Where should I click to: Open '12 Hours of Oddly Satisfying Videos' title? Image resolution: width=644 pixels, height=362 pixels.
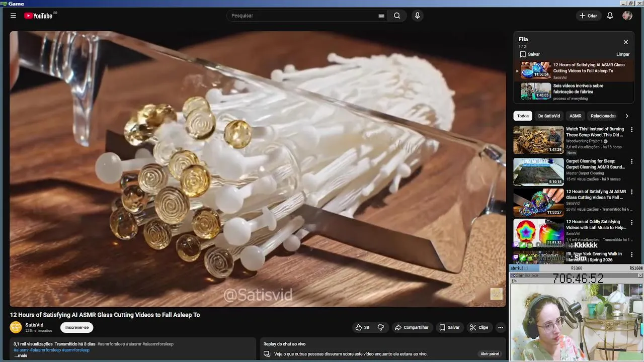pos(596,225)
